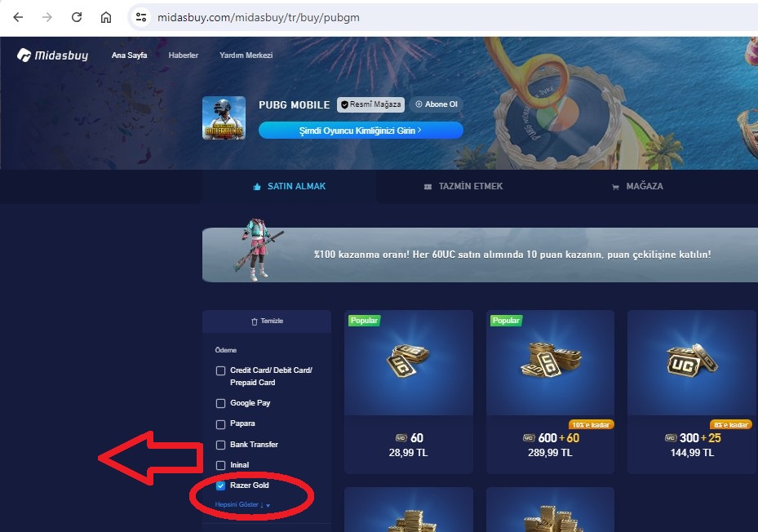Screen dimensions: 758x532
Task: Switch to TAZMİN ETMEK tab
Action: tap(463, 186)
